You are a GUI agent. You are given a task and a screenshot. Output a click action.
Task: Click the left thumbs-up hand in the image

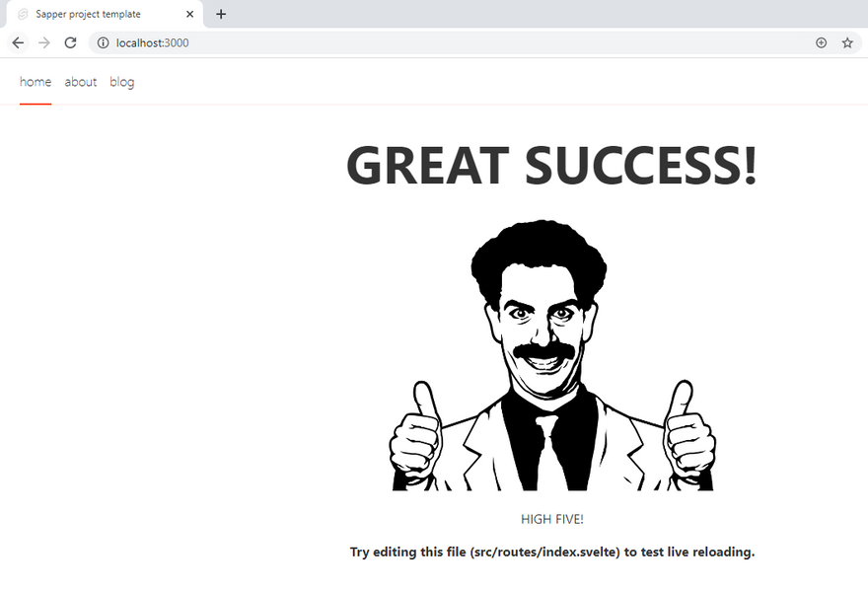coord(417,434)
